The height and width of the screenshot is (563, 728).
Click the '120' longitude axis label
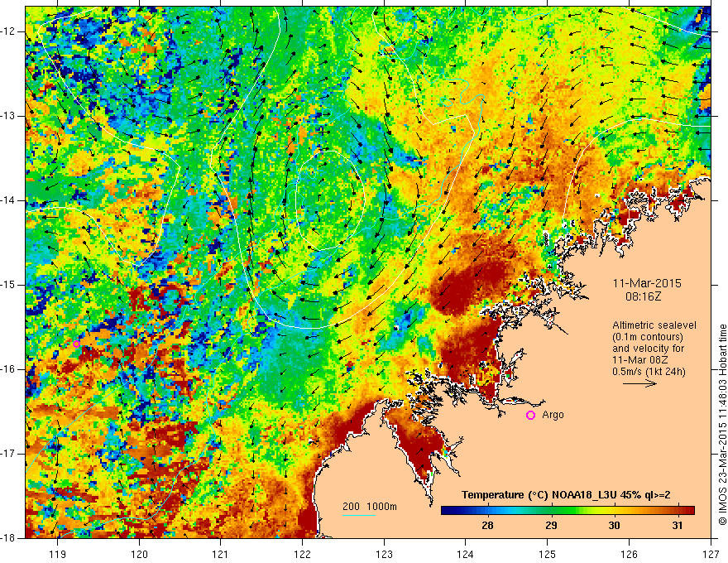[x=139, y=555]
